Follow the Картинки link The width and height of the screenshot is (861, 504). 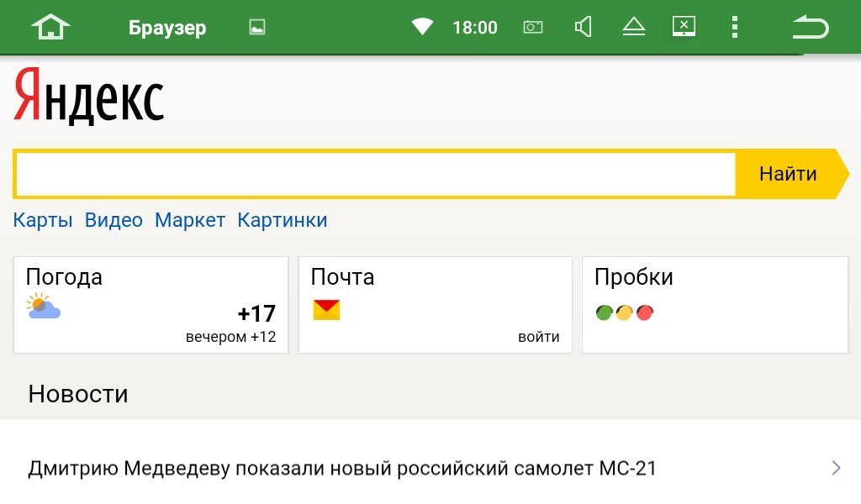coord(283,219)
